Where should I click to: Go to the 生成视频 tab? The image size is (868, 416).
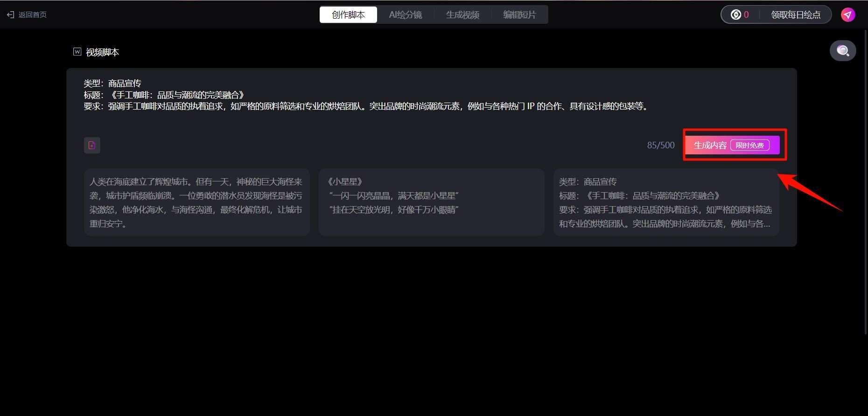(462, 15)
